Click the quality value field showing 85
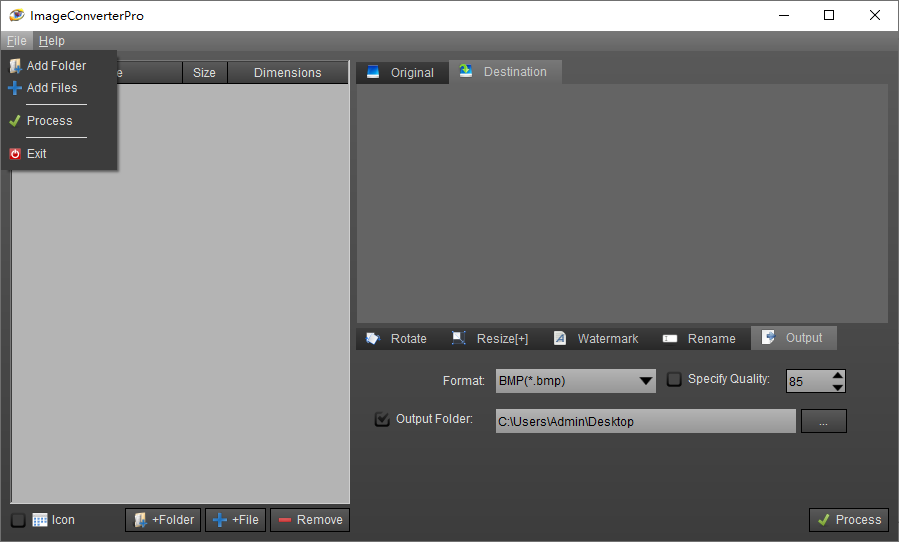Viewport: 899px width, 542px height. pos(808,381)
